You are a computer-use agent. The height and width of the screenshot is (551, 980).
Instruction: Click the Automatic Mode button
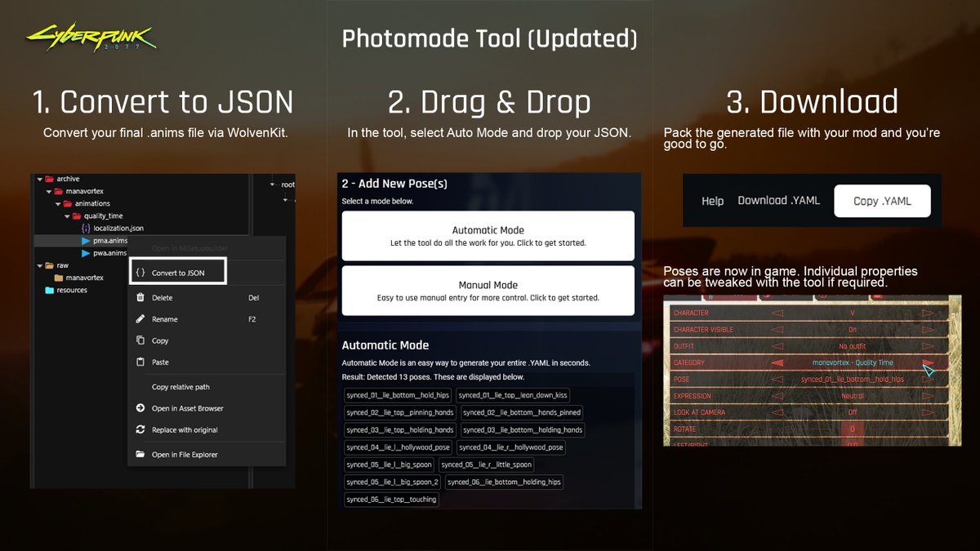(x=488, y=236)
